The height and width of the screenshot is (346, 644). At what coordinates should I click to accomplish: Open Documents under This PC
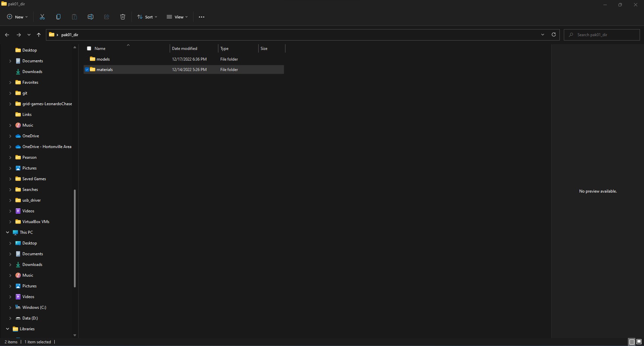coord(33,254)
